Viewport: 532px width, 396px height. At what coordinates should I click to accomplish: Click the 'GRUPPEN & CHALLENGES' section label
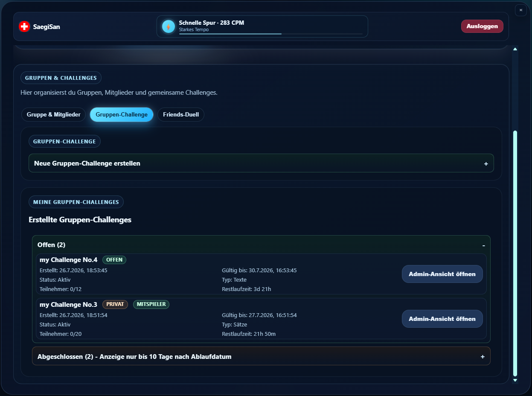pos(61,78)
